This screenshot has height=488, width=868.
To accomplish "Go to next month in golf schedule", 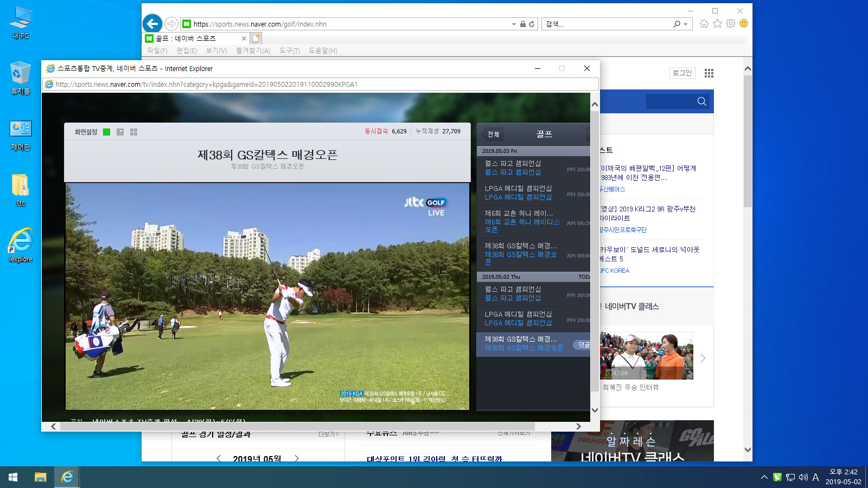I will point(297,458).
